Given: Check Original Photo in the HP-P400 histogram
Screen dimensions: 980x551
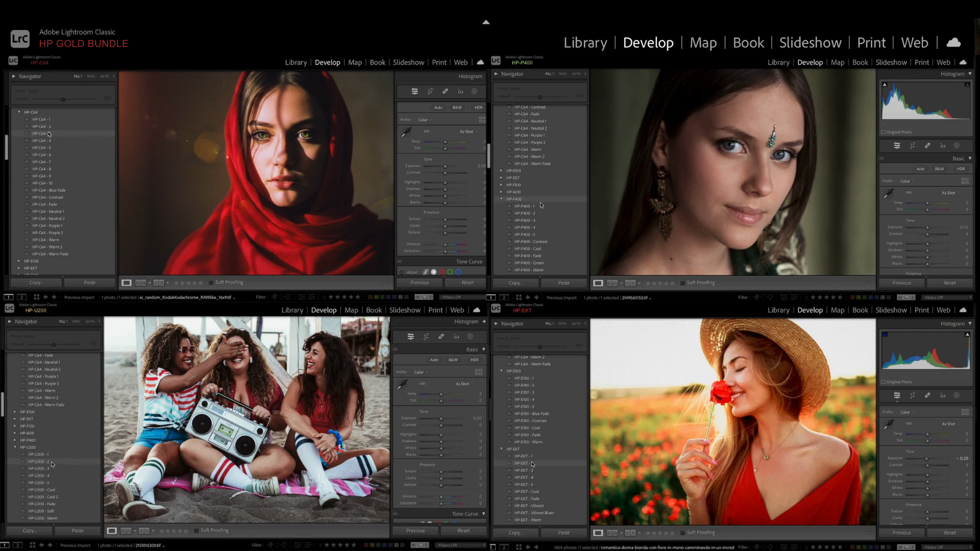Looking at the screenshot, I should 884,132.
